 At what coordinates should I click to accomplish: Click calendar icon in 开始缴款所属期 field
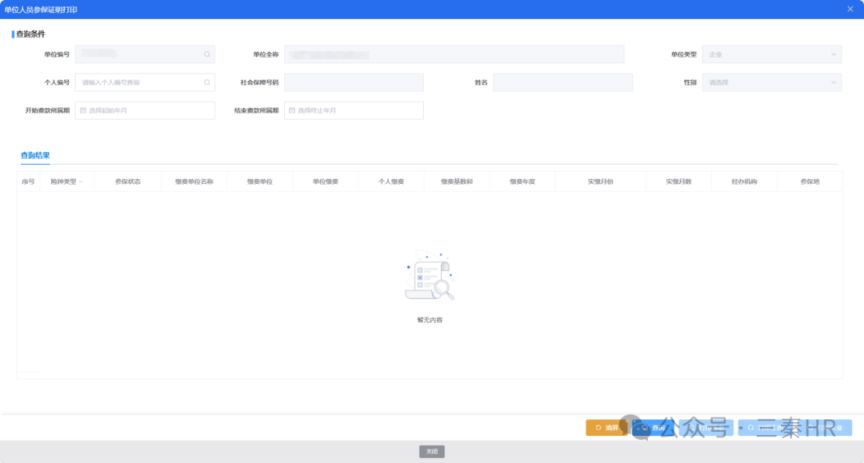[x=83, y=110]
